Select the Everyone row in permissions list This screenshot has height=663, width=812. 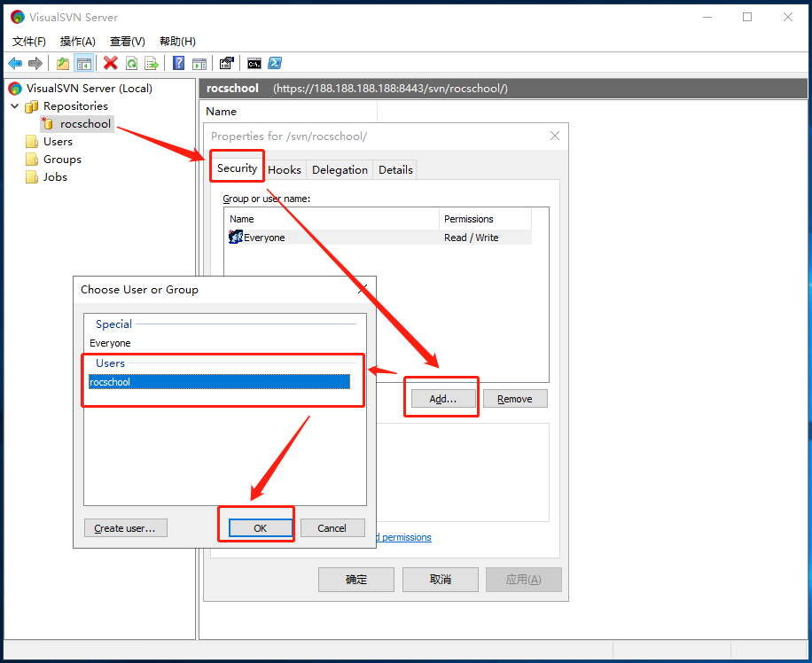click(x=379, y=238)
